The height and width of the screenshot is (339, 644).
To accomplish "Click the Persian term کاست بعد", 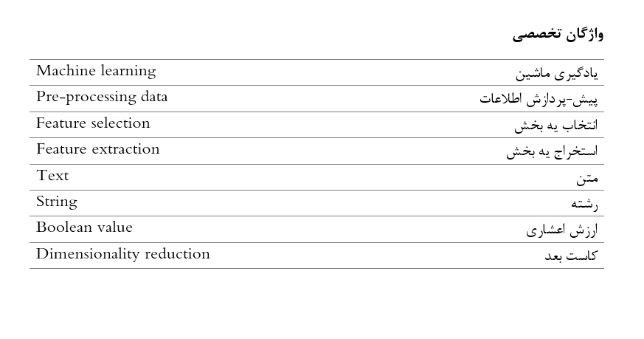I will coord(571,256).
